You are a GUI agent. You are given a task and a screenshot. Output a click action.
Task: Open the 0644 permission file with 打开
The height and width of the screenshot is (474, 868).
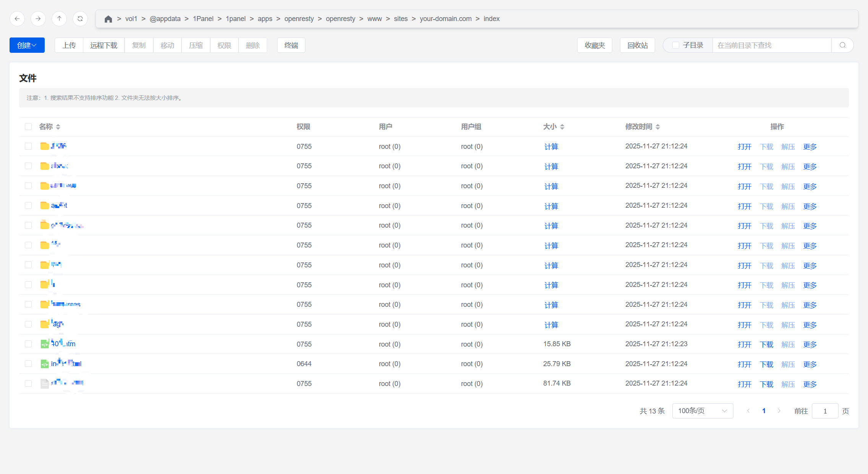[x=745, y=364]
